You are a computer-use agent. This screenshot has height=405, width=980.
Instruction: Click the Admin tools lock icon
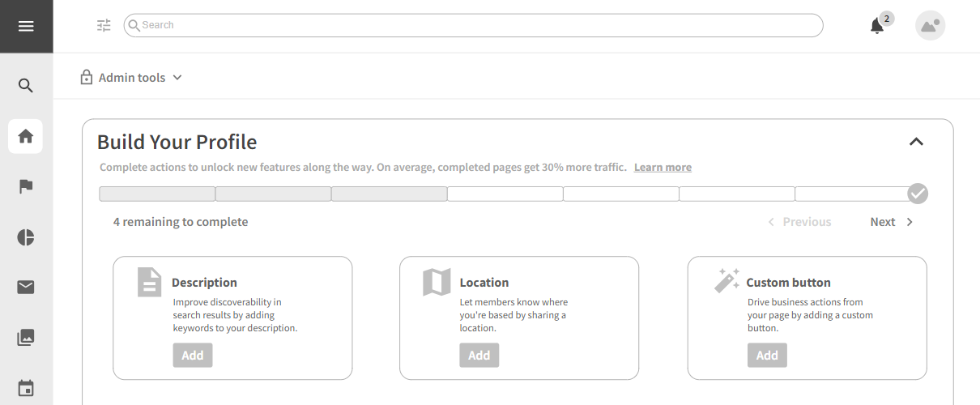tap(87, 77)
